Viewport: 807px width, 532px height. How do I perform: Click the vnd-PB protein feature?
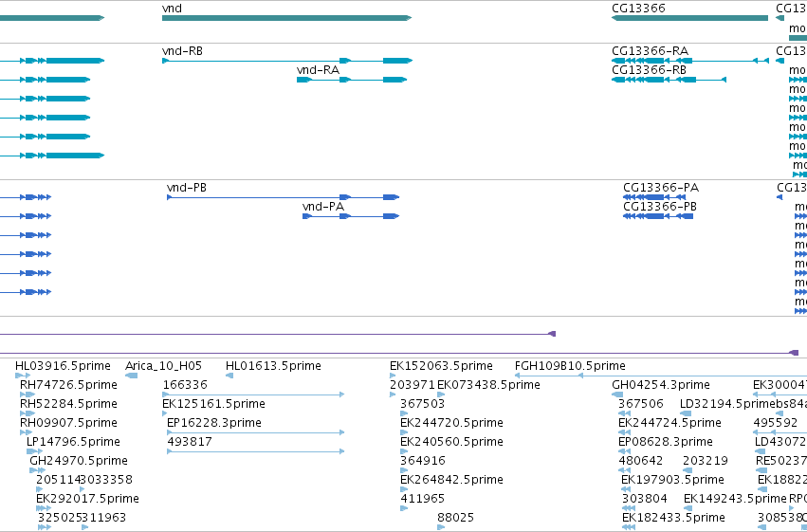(x=284, y=197)
